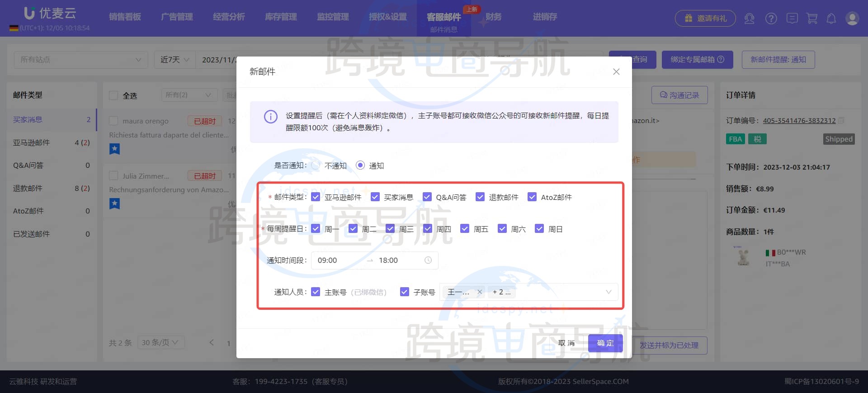This screenshot has width=868, height=393.
Task: Open the 授权&设置 menu
Action: [388, 17]
